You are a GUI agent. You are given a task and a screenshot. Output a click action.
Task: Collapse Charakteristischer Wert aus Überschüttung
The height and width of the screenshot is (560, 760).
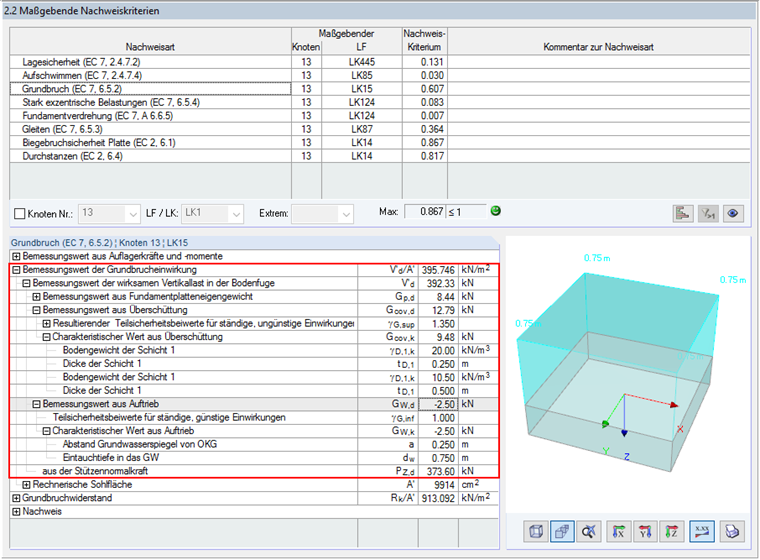point(47,337)
